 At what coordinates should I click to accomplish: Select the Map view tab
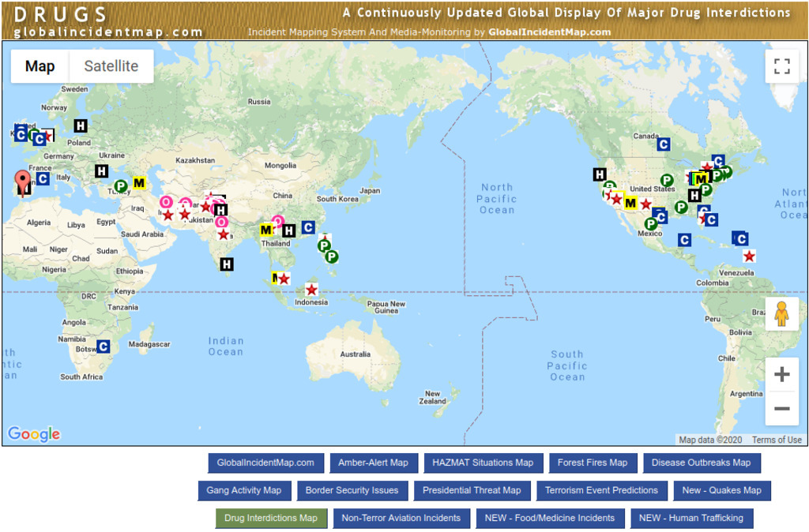pos(40,66)
